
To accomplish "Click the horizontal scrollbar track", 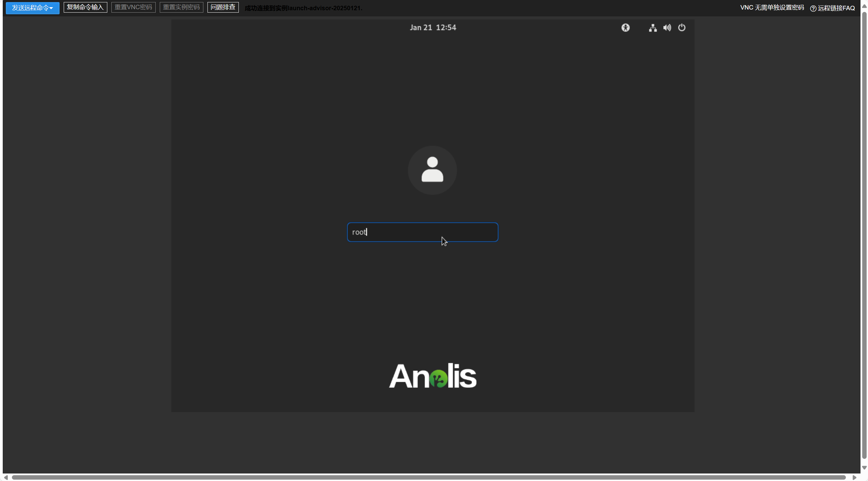I will tap(429, 477).
